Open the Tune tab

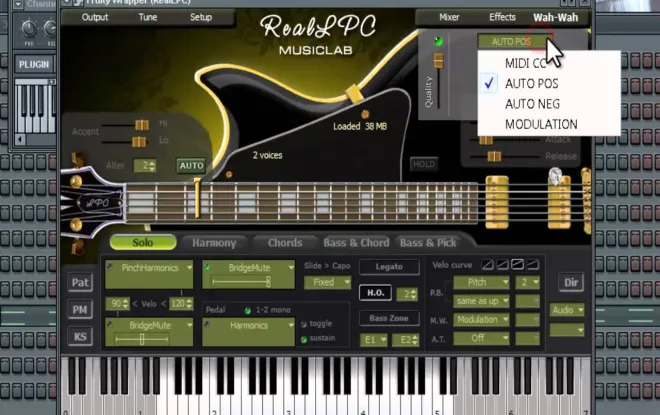[x=148, y=17]
